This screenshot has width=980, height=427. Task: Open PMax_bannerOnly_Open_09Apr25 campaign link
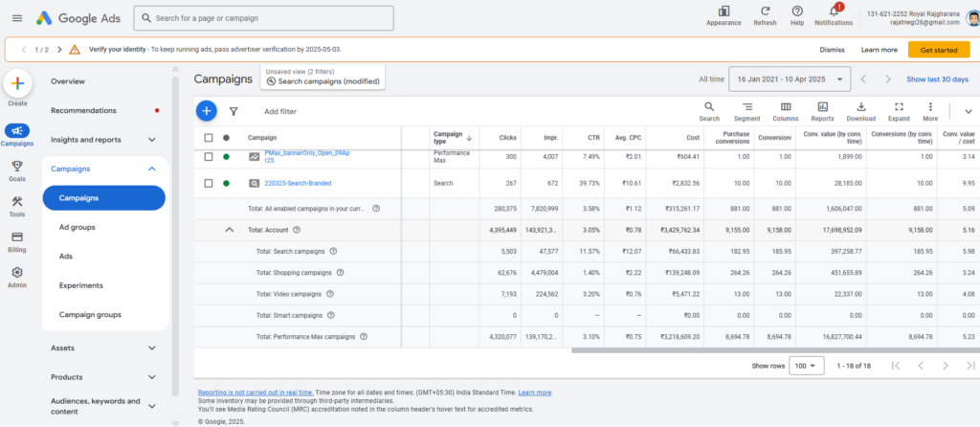(307, 156)
